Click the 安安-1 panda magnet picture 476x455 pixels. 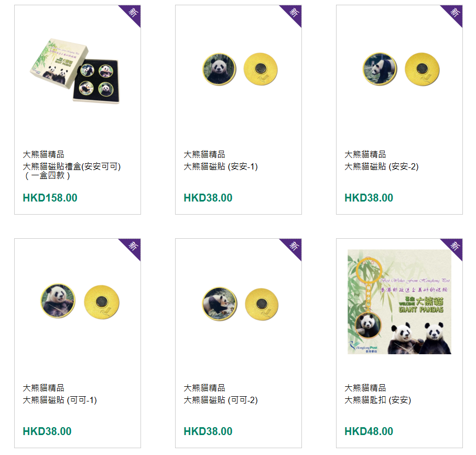pos(240,69)
